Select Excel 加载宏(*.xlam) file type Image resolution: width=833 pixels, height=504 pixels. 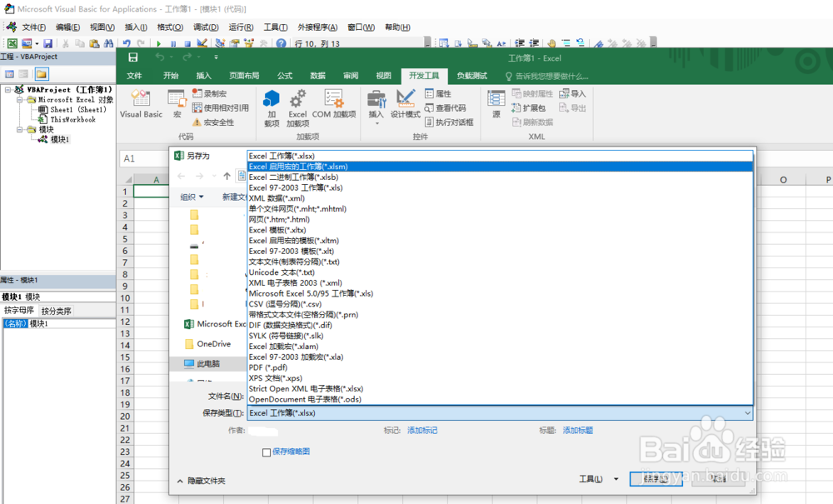tap(500, 346)
